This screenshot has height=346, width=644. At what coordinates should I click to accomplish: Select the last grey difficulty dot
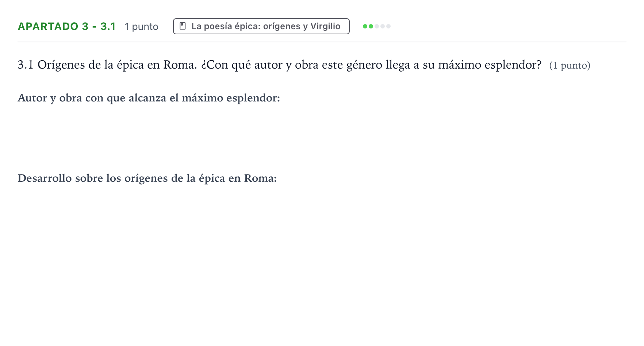tap(388, 26)
